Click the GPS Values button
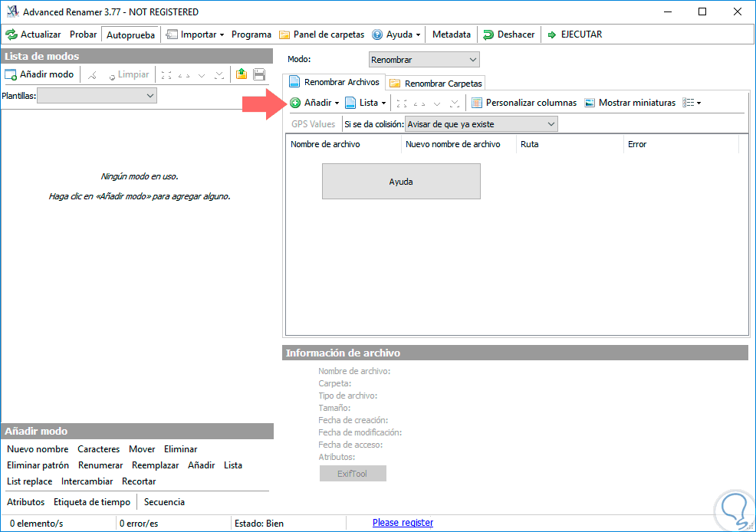The height and width of the screenshot is (532, 756). (x=313, y=124)
